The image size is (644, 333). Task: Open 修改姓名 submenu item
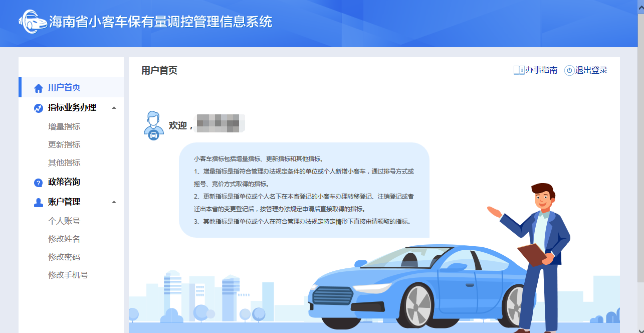click(64, 239)
